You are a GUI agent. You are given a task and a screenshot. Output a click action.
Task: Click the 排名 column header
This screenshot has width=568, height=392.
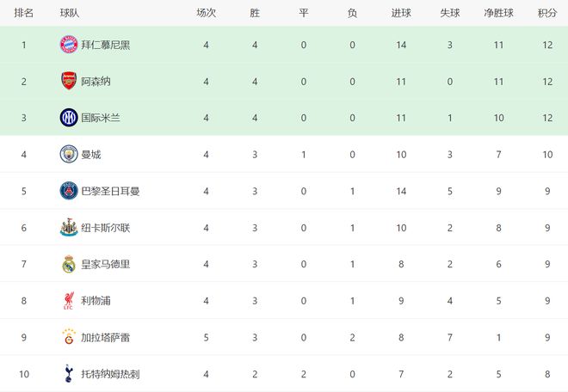[24, 13]
